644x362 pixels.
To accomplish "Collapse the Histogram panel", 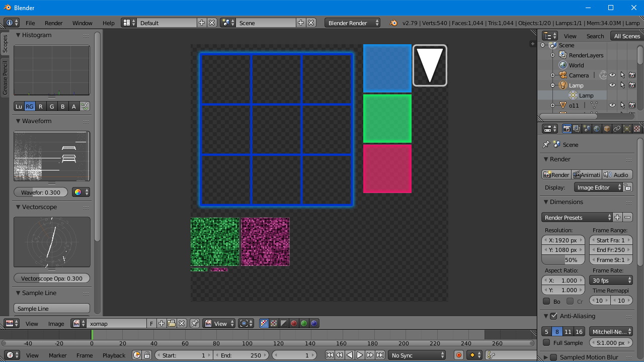I will (18, 35).
